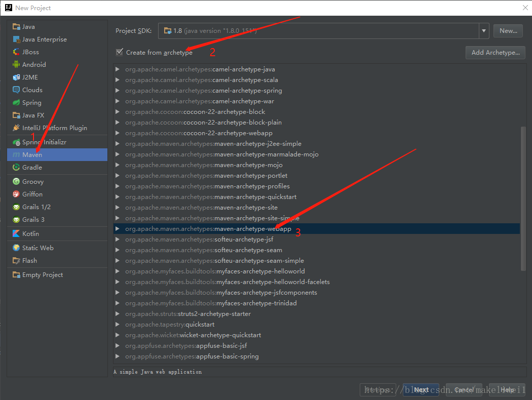Select appfuse-basic-jsf row
532x400 pixels.
(317, 346)
